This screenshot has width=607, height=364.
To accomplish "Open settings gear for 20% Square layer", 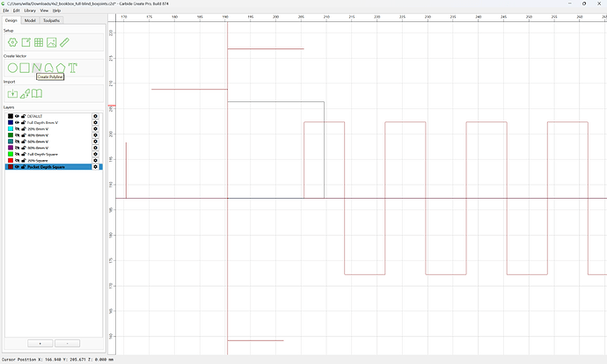I will 95,161.
